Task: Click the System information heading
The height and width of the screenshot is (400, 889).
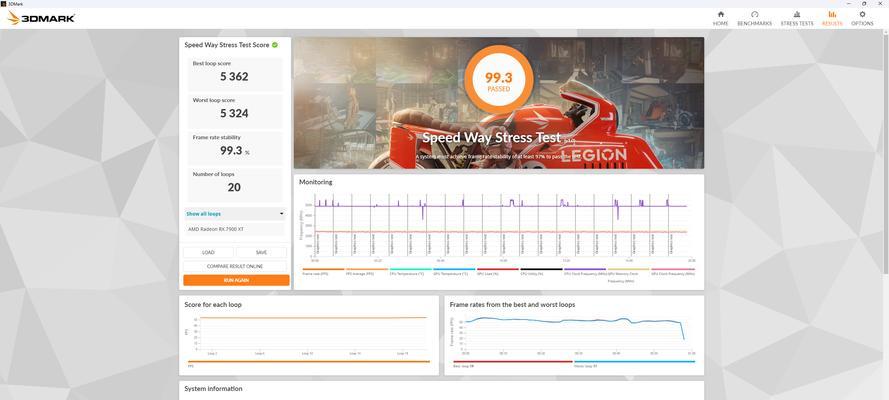Action: click(x=213, y=389)
